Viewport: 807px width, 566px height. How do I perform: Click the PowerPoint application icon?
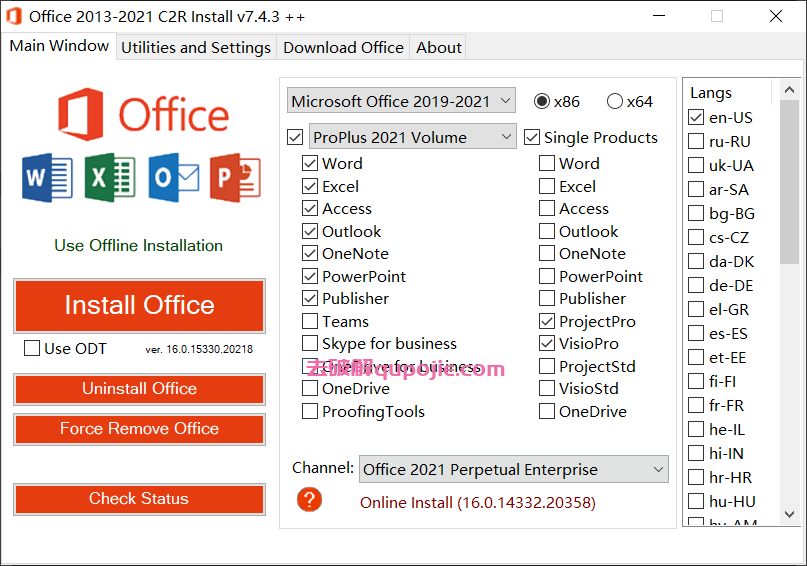coord(236,178)
